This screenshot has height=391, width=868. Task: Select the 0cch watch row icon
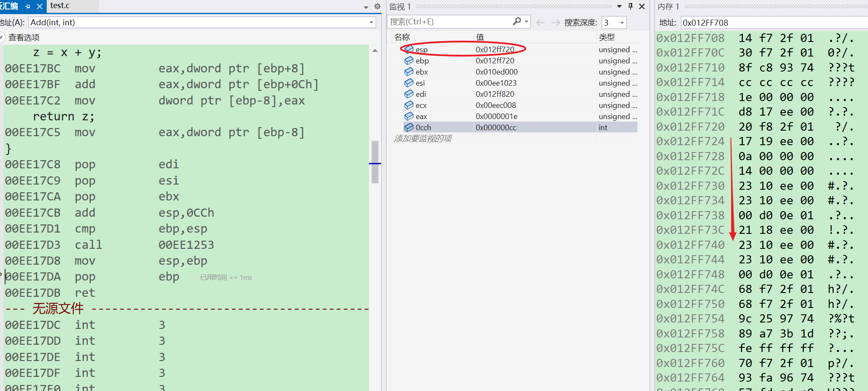pyautogui.click(x=409, y=127)
